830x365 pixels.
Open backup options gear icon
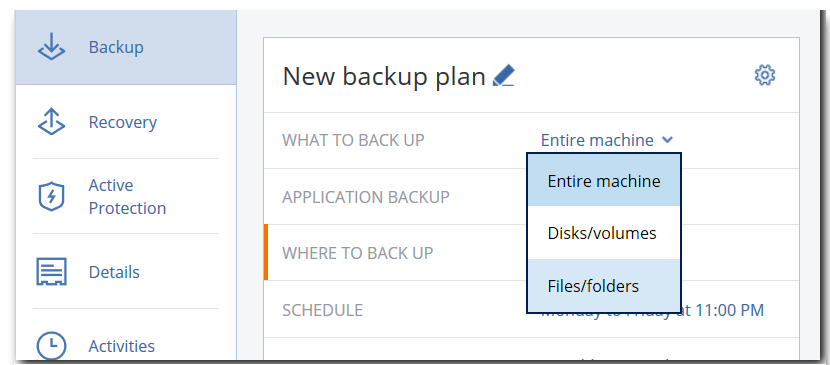(x=765, y=76)
